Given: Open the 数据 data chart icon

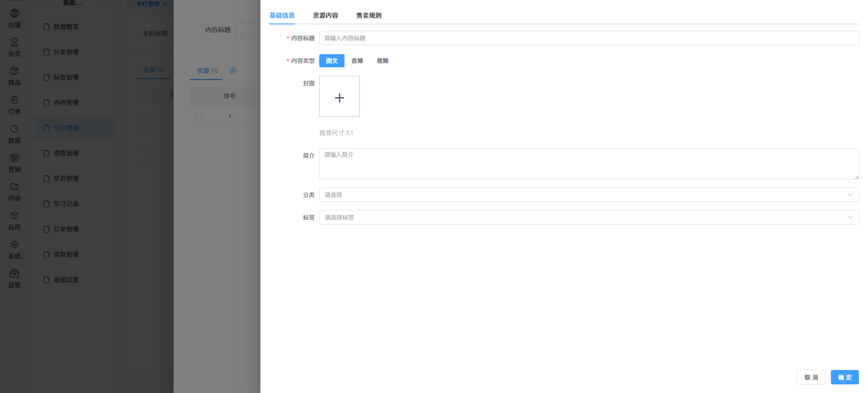Looking at the screenshot, I should coord(14,129).
